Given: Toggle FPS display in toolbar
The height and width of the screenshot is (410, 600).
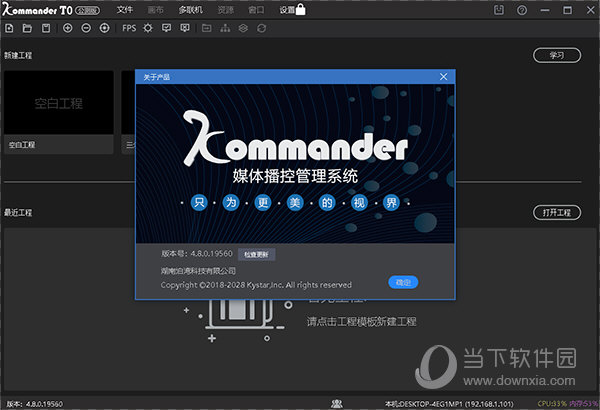Looking at the screenshot, I should click(129, 28).
